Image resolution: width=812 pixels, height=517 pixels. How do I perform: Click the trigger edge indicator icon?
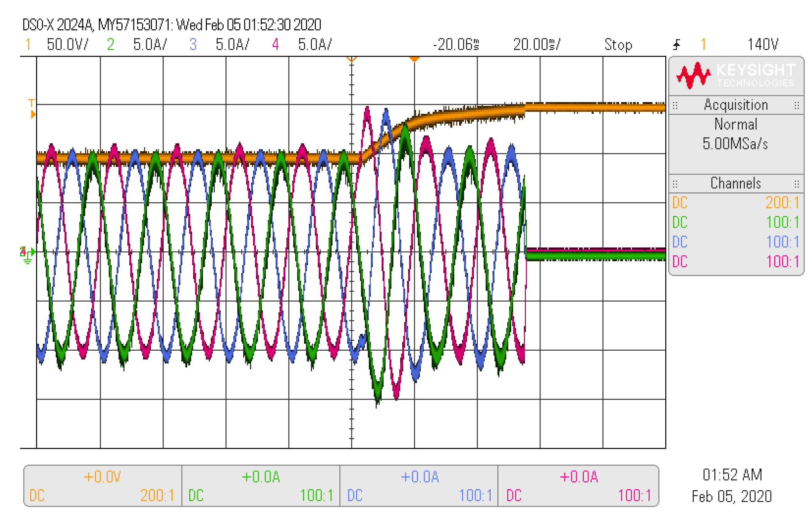[x=677, y=45]
